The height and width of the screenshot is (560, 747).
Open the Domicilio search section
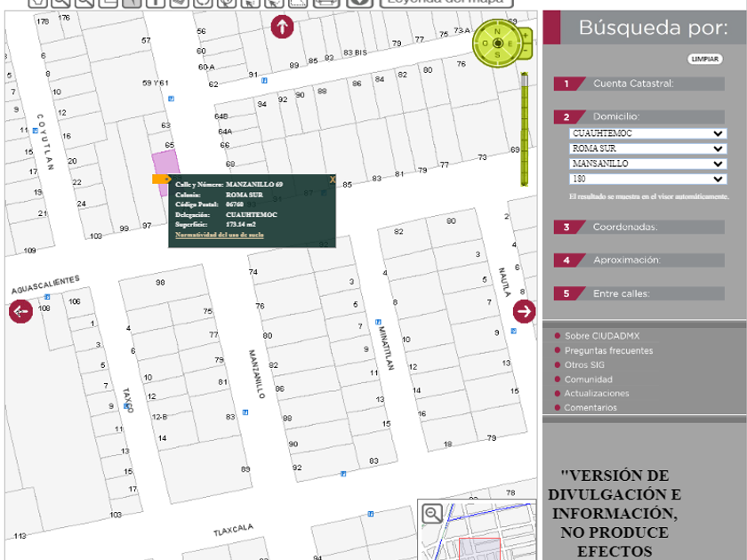click(x=639, y=116)
